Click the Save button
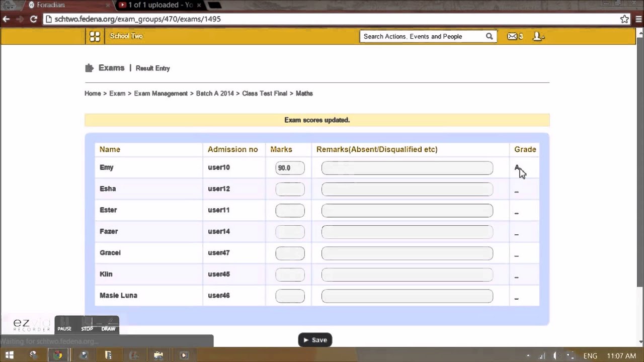 315,340
